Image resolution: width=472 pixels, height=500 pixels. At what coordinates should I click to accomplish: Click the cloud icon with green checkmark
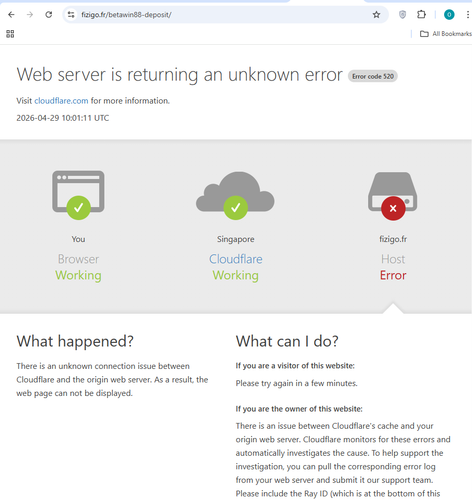pos(235,195)
